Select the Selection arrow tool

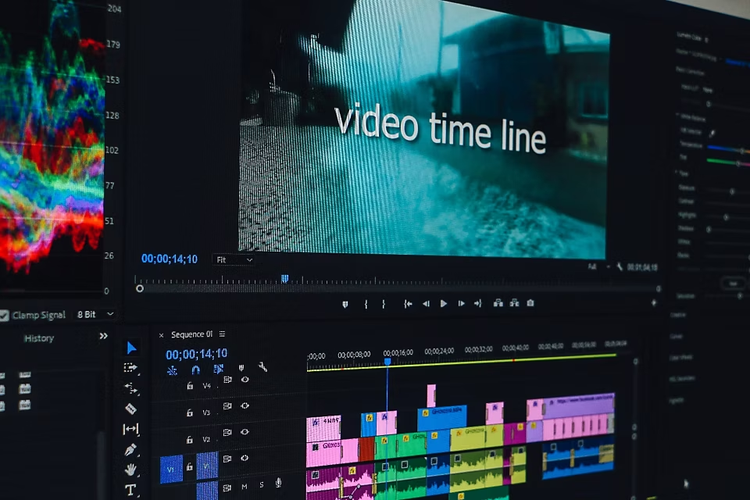[x=131, y=348]
